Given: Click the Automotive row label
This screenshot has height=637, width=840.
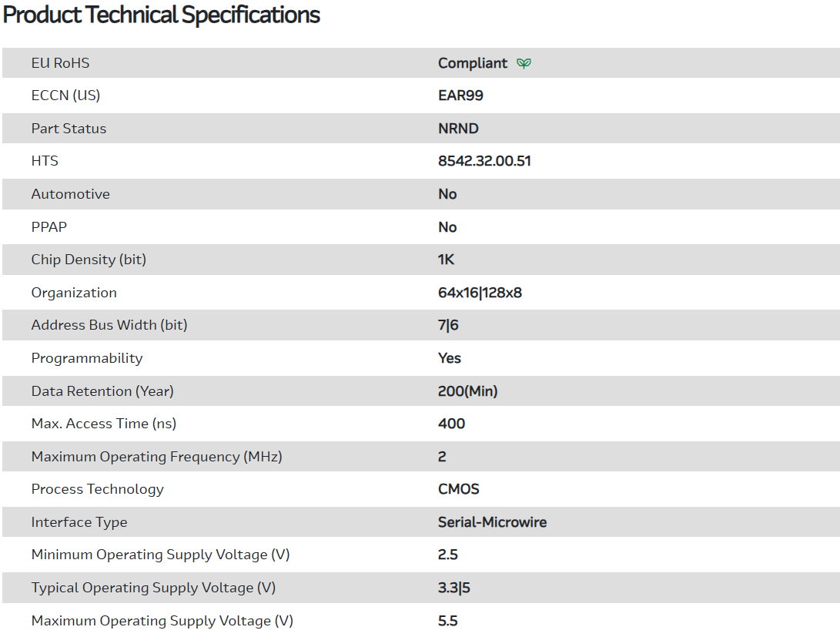Looking at the screenshot, I should (70, 194).
